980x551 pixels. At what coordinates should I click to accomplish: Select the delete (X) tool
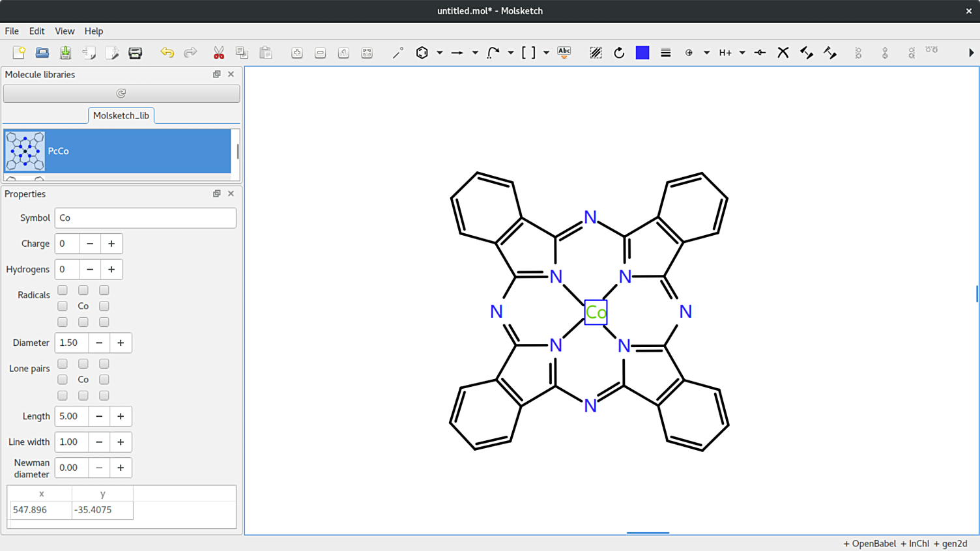pos(783,53)
